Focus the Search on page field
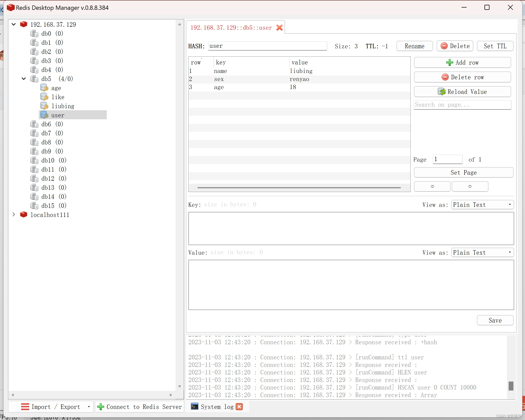The height and width of the screenshot is (420, 525). [462, 105]
